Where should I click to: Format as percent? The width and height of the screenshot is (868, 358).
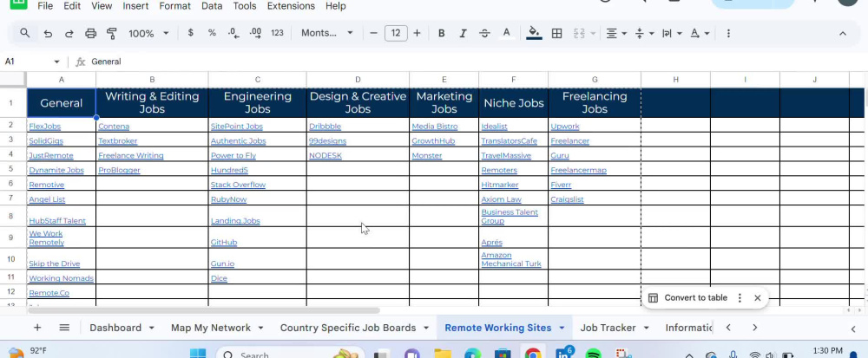point(212,33)
